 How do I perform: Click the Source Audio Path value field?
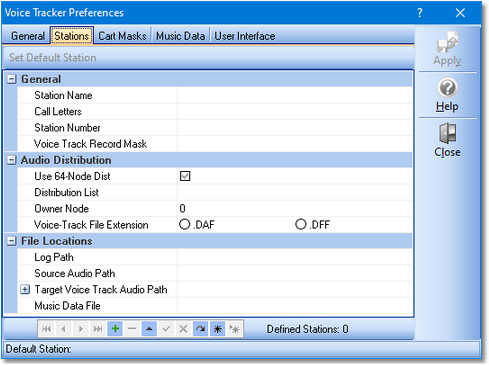[295, 273]
